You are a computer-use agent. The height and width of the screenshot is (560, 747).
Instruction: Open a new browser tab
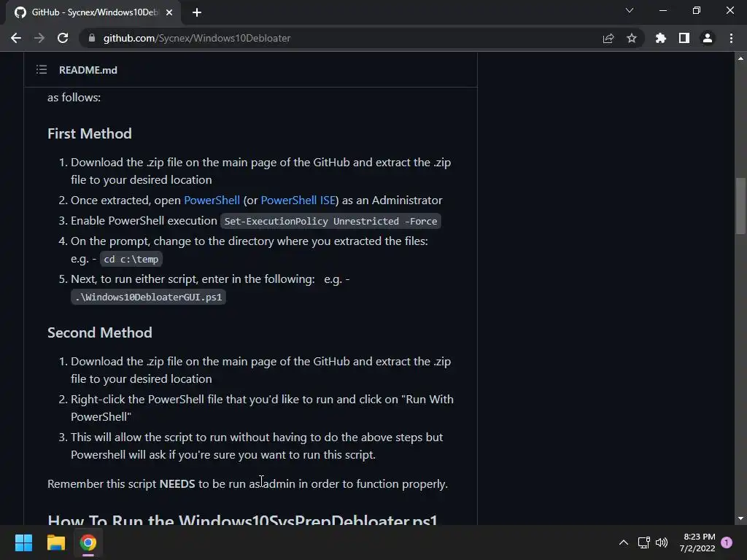(x=197, y=12)
